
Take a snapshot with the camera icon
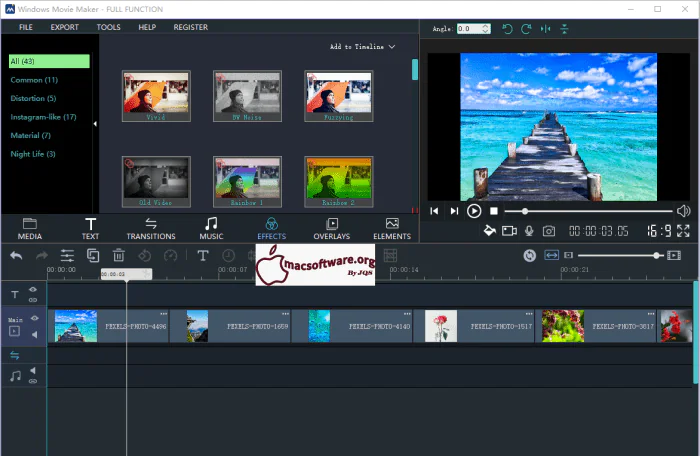[549, 230]
